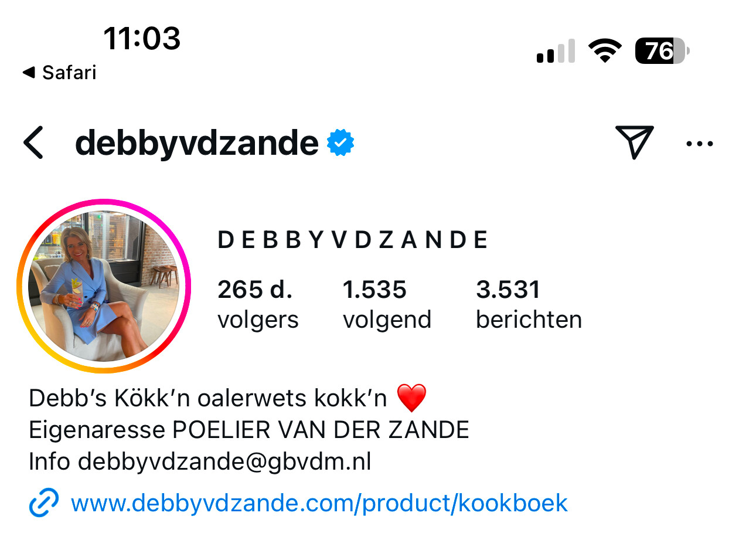
Task: Tap the battery indicator icon
Action: click(x=662, y=51)
